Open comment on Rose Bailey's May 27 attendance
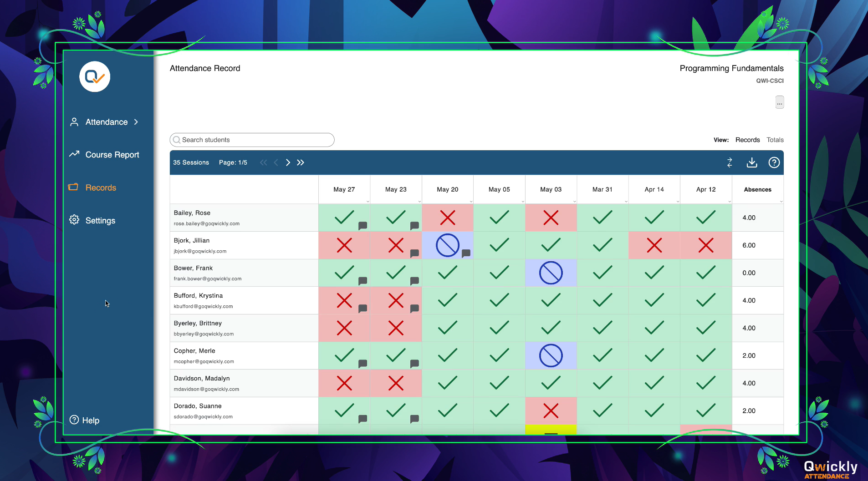868x481 pixels. (x=363, y=226)
